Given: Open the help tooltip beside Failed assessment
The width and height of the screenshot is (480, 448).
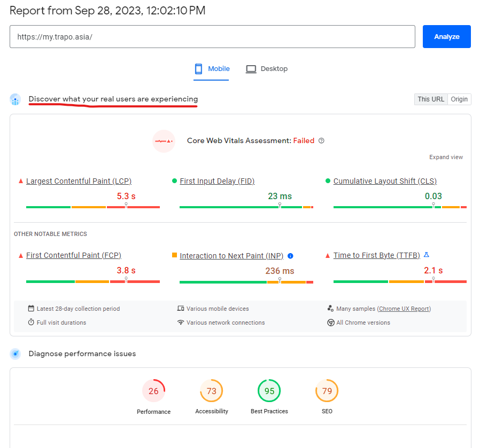Looking at the screenshot, I should coord(321,140).
